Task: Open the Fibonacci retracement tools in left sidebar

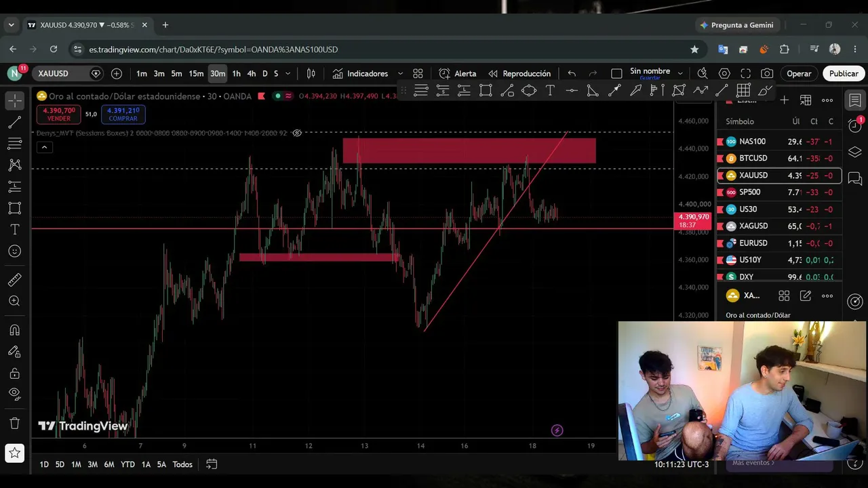Action: 14,144
